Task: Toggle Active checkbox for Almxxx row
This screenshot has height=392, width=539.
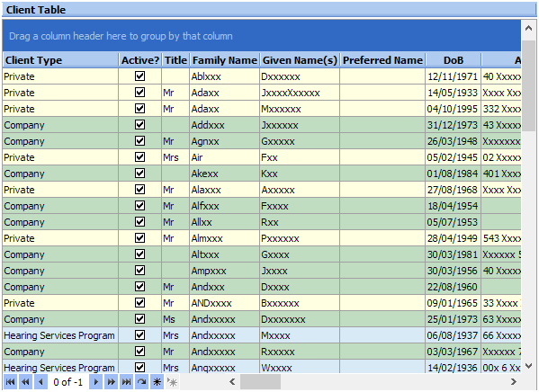Action: click(x=139, y=237)
